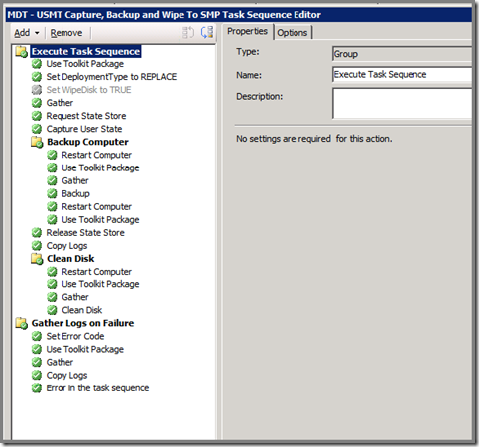Switch to the Options tab
479x447 pixels.
(292, 33)
